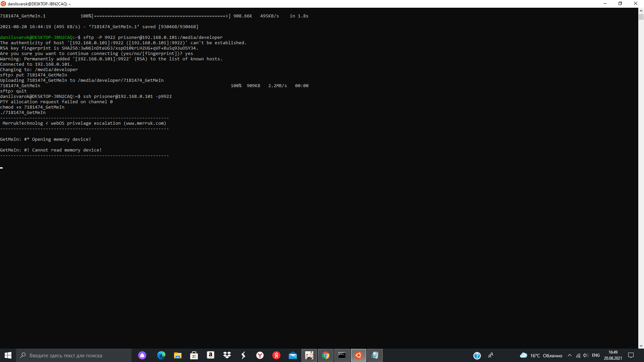644x362 pixels.
Task: Click the Ubuntu terminal taskbar icon
Action: point(358,355)
